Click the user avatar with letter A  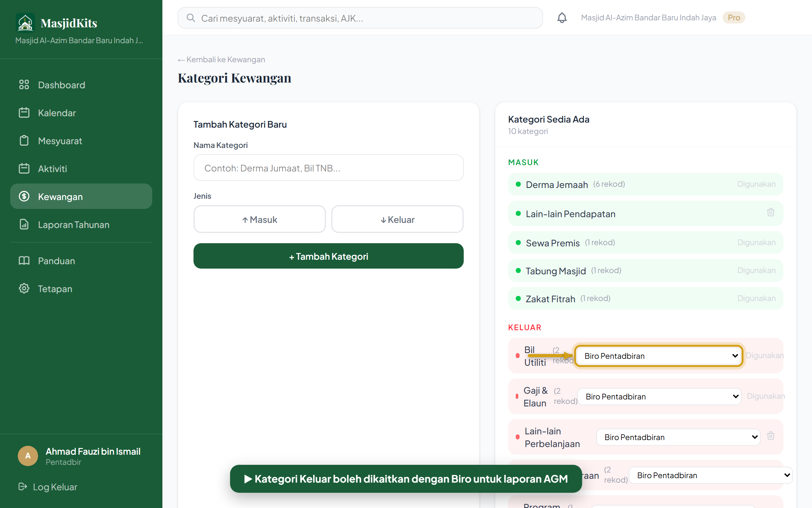pyautogui.click(x=28, y=456)
